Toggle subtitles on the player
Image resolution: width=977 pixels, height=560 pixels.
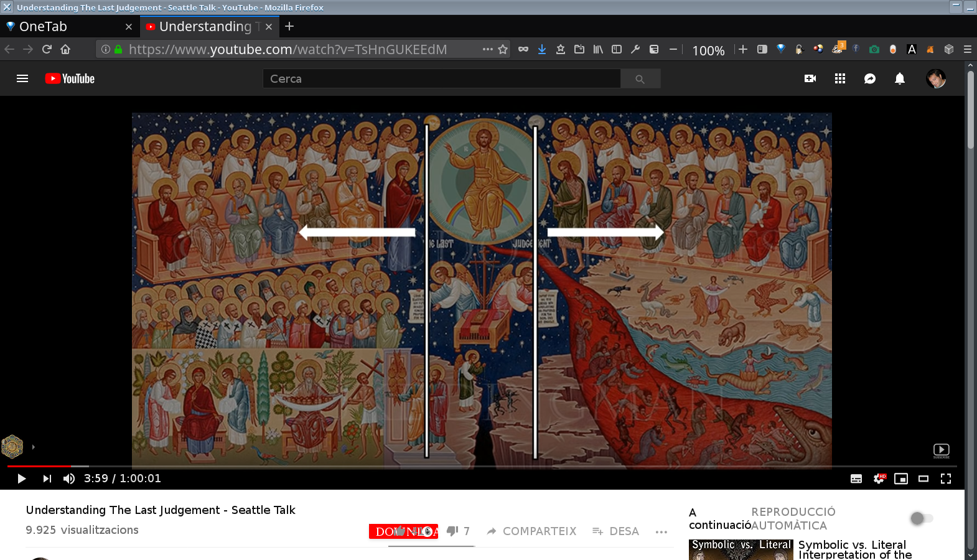tap(856, 478)
